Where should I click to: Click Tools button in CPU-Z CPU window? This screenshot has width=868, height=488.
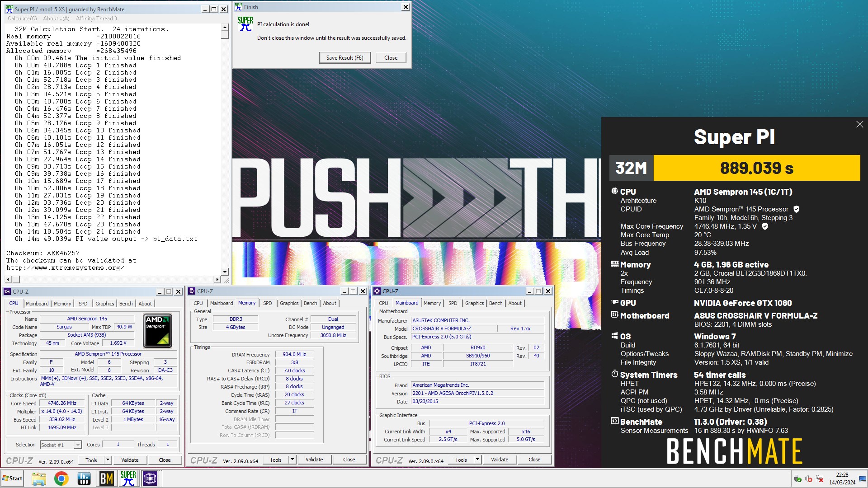[91, 460]
